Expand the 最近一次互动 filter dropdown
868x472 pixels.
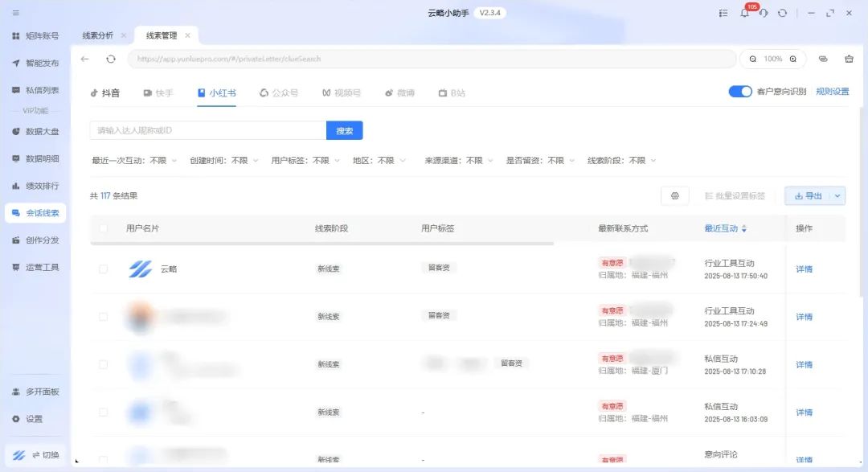pos(134,161)
